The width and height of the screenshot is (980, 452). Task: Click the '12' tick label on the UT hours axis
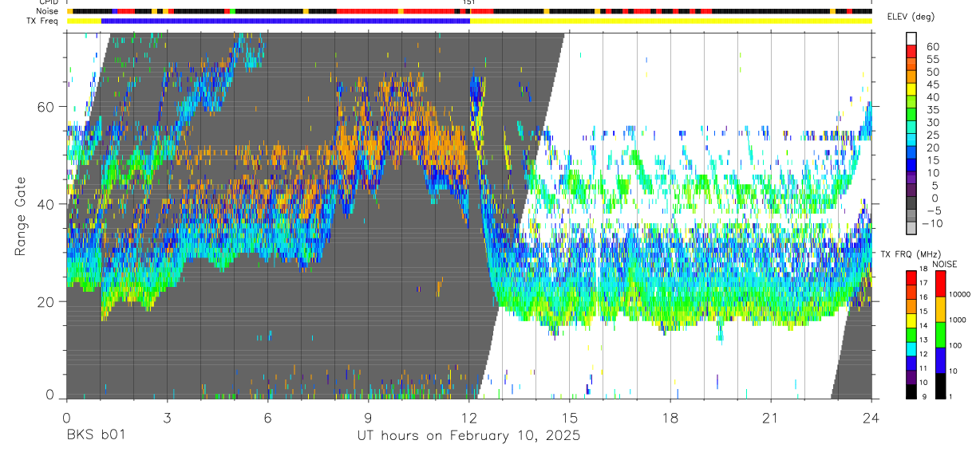468,418
